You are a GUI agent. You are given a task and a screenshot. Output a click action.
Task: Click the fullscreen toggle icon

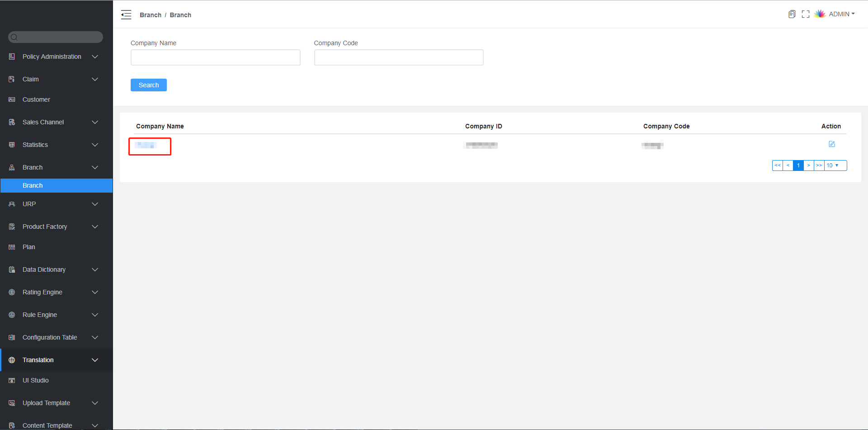pos(805,14)
